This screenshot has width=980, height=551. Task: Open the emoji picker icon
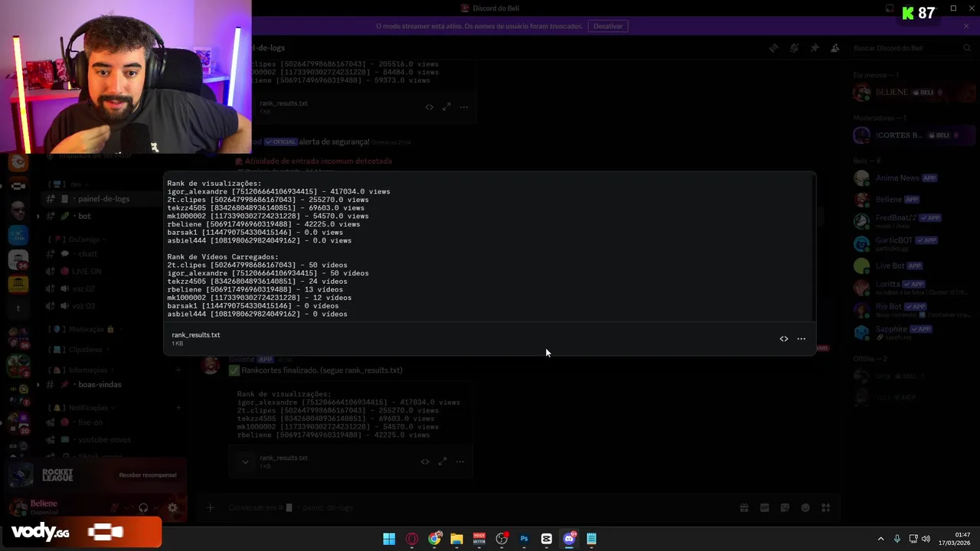[x=805, y=507]
